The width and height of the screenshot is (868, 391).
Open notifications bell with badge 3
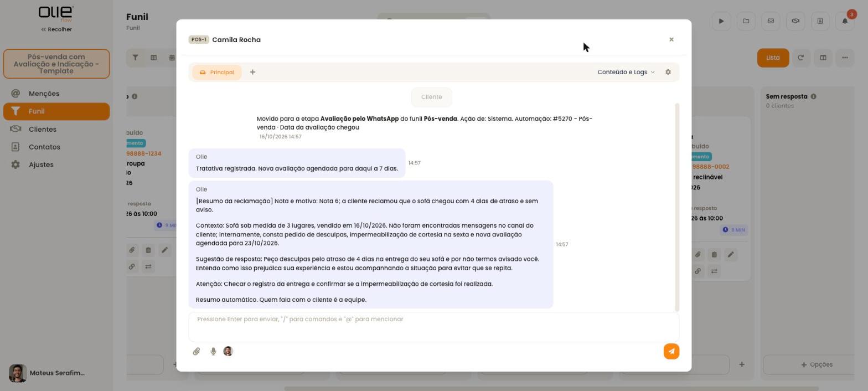tap(845, 21)
